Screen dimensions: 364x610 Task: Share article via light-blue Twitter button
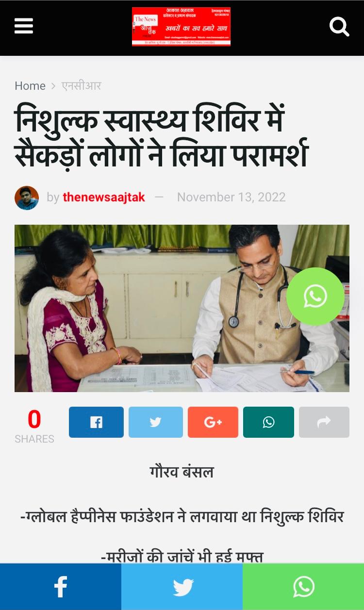point(156,422)
